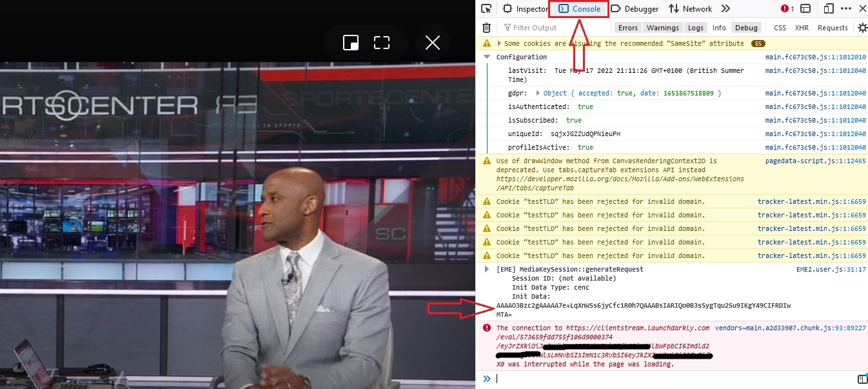Collapse the [EME] MediaKeySession log entry
The width and height of the screenshot is (868, 389).
(x=487, y=269)
